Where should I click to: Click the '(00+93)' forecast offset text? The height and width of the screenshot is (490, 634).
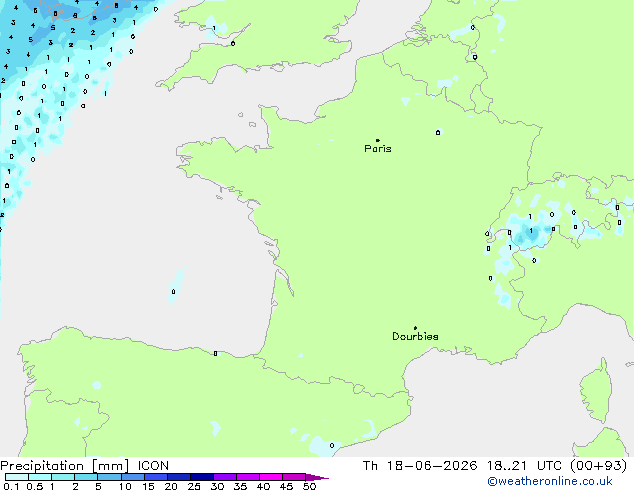point(598,466)
